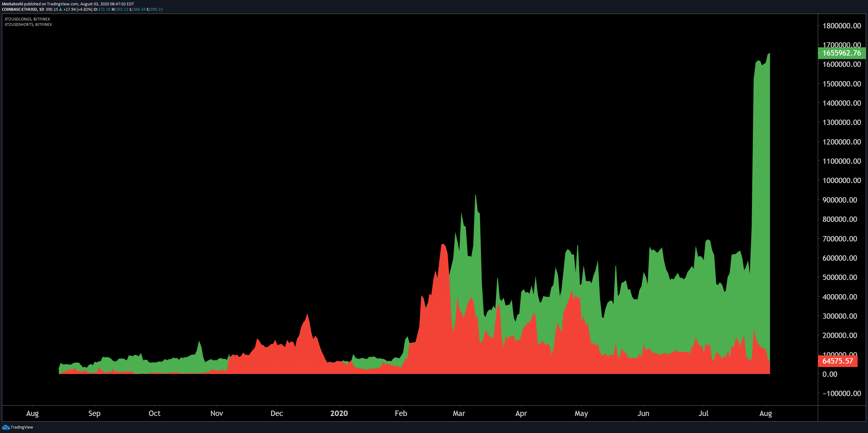
Task: Click the green up-triangle price change icon
Action: 60,9
